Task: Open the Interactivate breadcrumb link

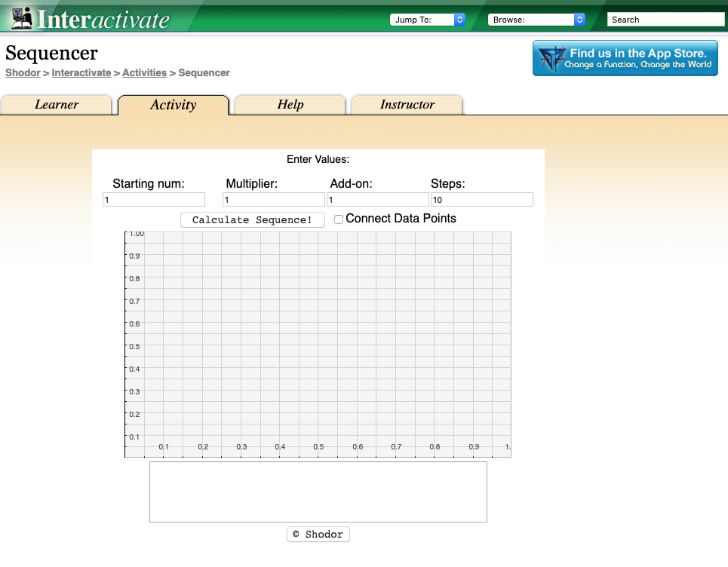Action: coord(81,72)
